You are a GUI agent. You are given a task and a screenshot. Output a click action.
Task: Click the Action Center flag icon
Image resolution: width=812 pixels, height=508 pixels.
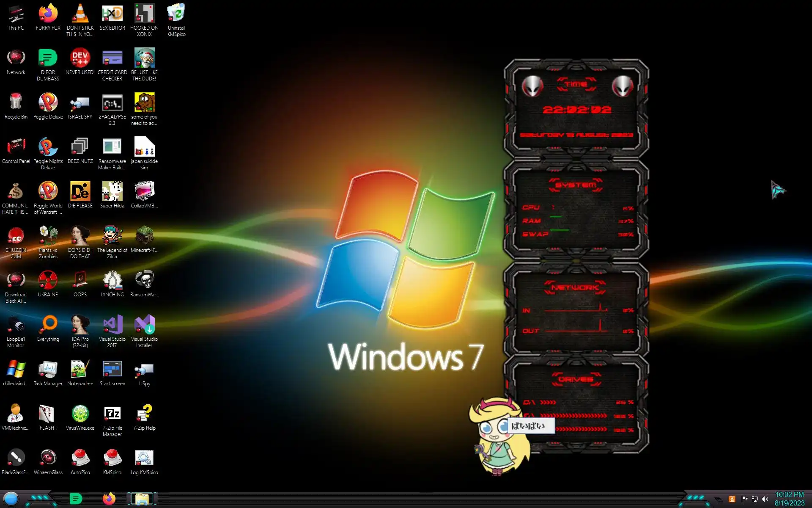coord(744,499)
